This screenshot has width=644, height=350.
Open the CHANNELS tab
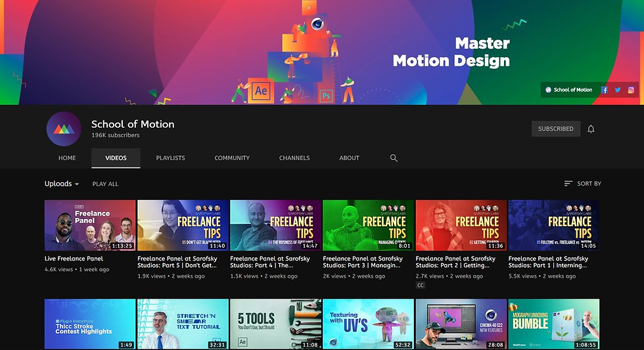[294, 158]
